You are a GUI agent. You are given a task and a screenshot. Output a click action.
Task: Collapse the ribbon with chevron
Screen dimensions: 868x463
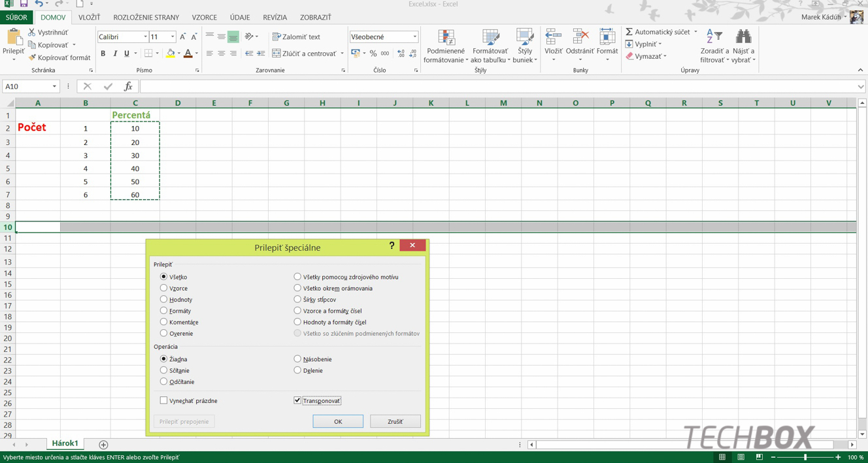coord(860,70)
